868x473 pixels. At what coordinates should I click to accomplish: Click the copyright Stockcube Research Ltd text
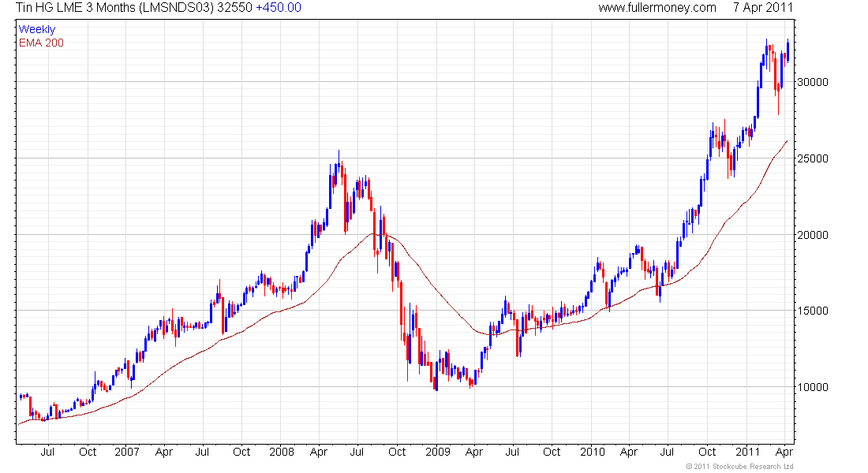click(739, 467)
